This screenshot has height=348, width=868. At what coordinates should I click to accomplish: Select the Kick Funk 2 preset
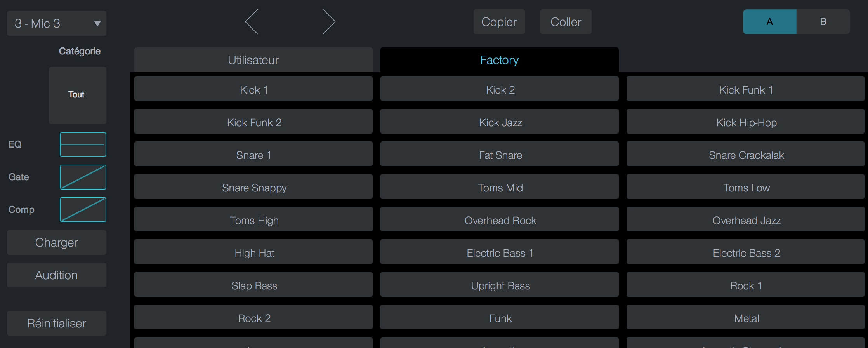tap(253, 121)
